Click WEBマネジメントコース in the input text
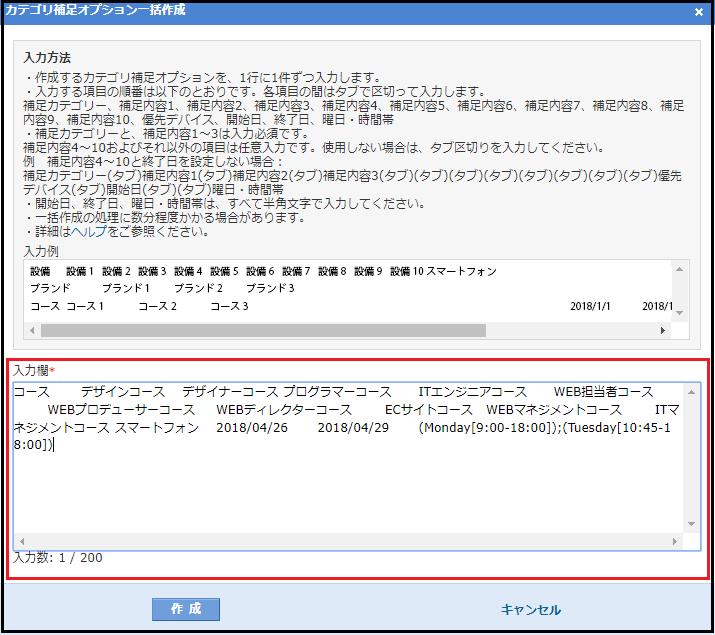This screenshot has width=715, height=635. point(554,410)
